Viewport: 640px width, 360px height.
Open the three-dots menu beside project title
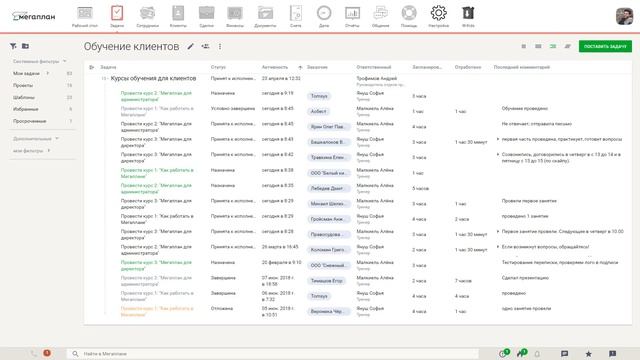click(220, 47)
